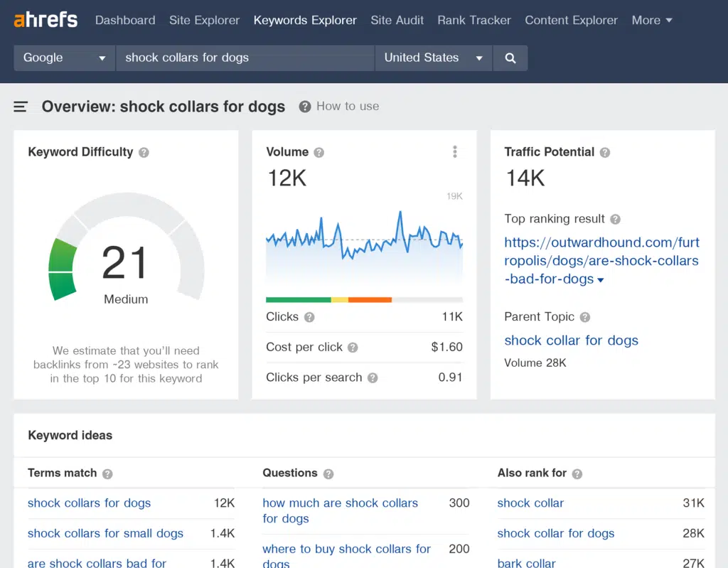Click the keyword search input field
This screenshot has height=568, width=728.
[245, 58]
